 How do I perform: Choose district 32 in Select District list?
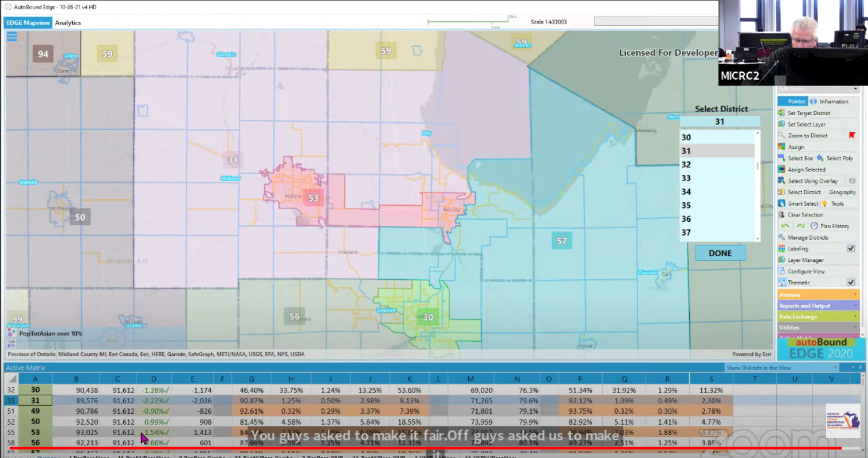[717, 165]
